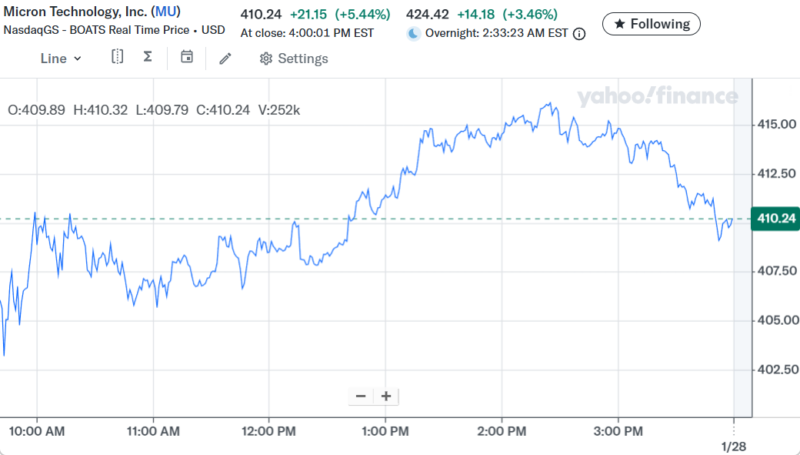Click the overnight moon icon
Viewport: 800px width, 455px height.
(414, 33)
